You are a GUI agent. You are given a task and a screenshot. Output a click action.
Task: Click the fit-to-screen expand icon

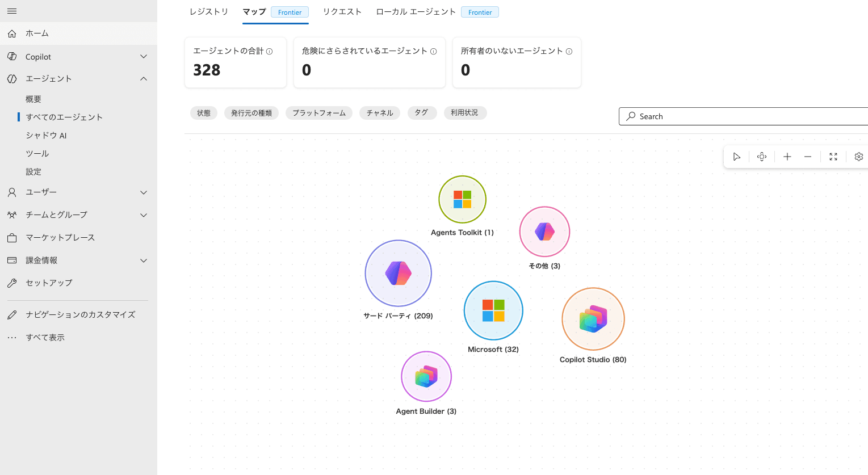(x=833, y=157)
